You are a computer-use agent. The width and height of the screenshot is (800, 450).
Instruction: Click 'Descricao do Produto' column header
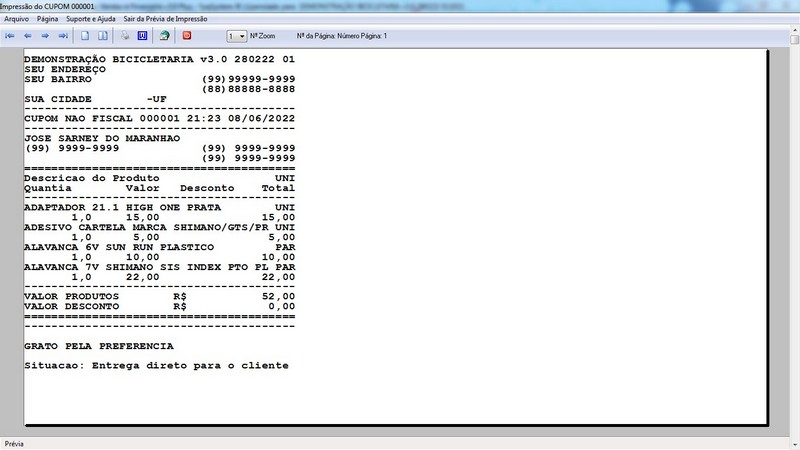[x=92, y=178]
